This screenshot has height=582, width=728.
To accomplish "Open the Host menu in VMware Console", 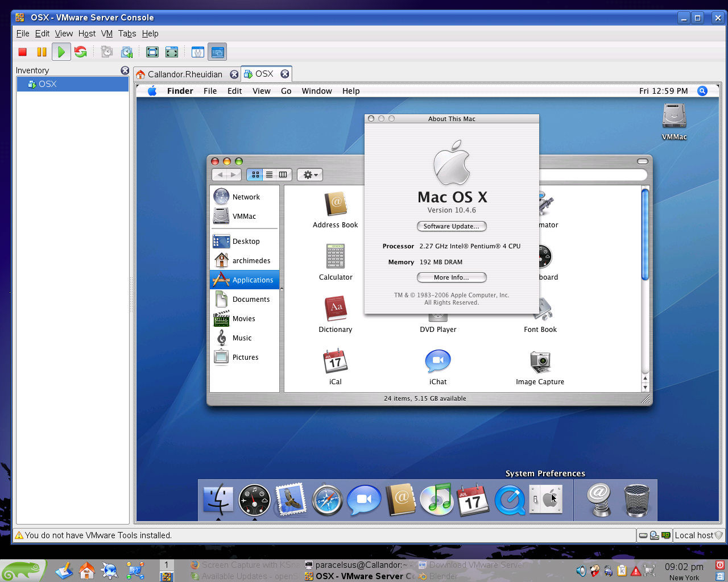I will point(87,34).
